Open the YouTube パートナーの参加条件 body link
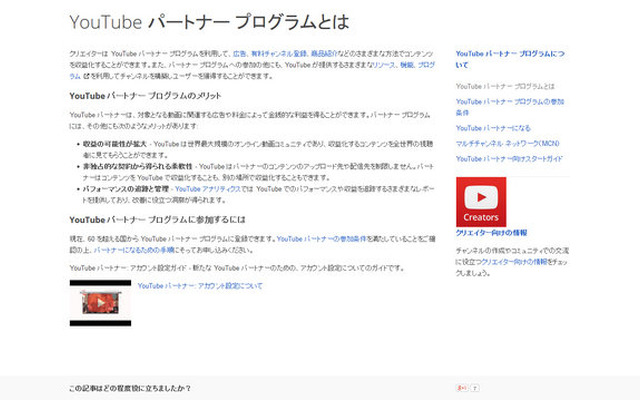Screen dimensions: 640x400 click(321, 239)
